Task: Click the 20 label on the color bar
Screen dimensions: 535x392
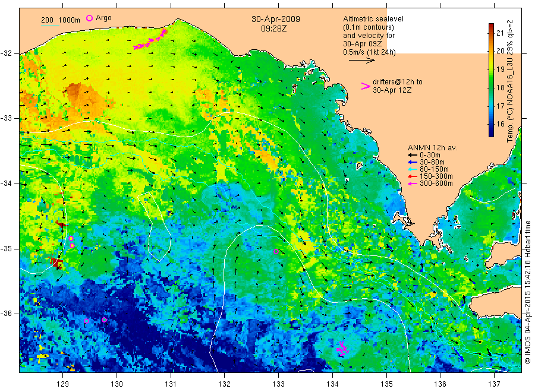Action: (500, 51)
